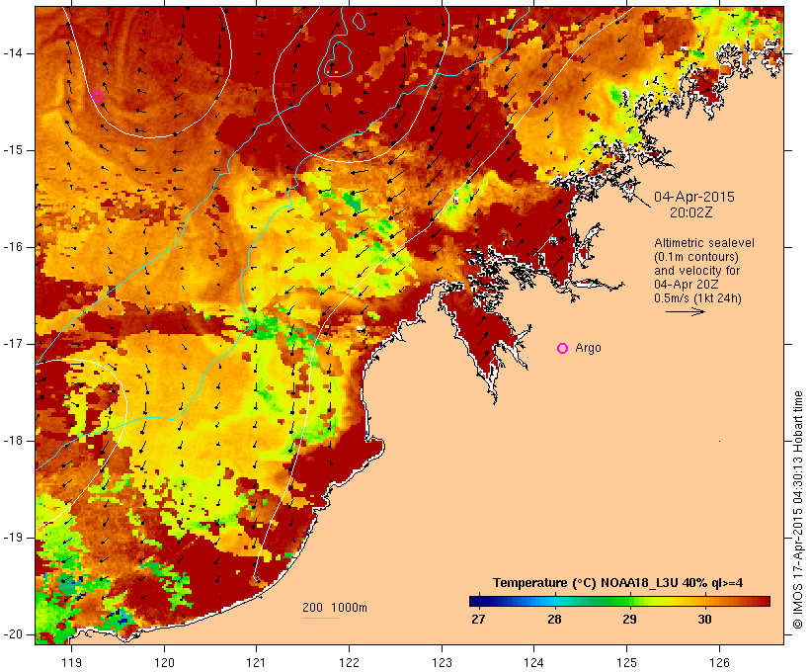Click the (0.1m contours) text
This screenshot has height=672, width=810.
[x=695, y=257]
